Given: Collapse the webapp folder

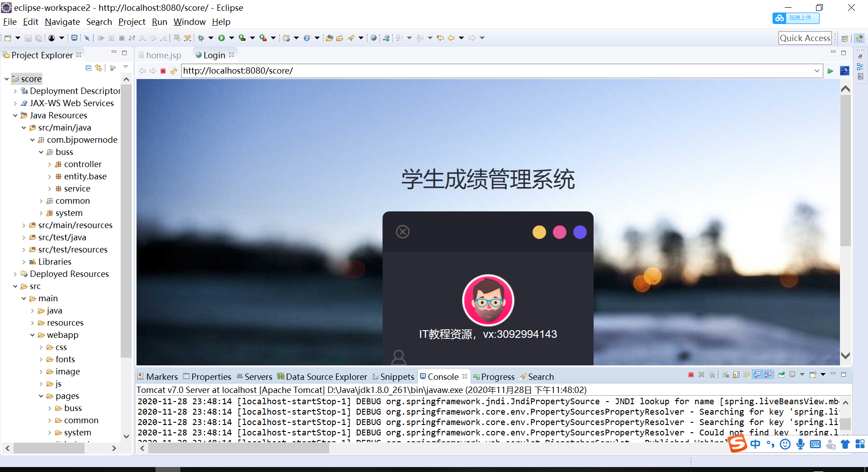Looking at the screenshot, I should tap(33, 335).
